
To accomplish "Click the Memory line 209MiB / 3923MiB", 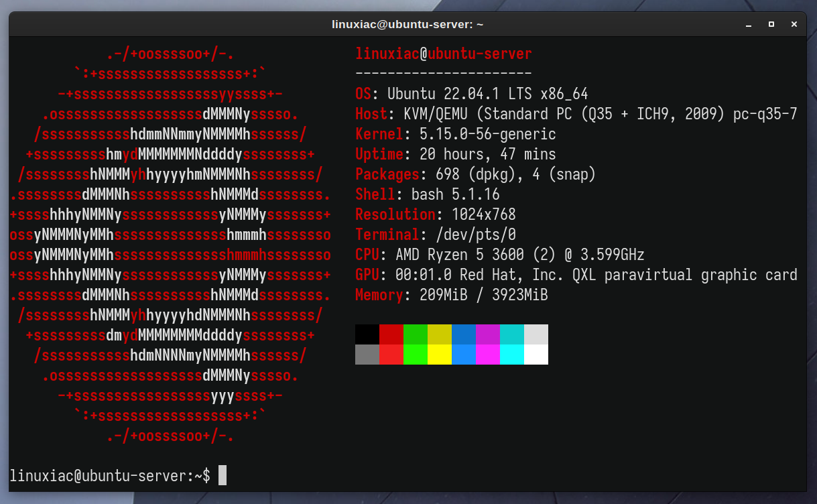I will [x=452, y=295].
